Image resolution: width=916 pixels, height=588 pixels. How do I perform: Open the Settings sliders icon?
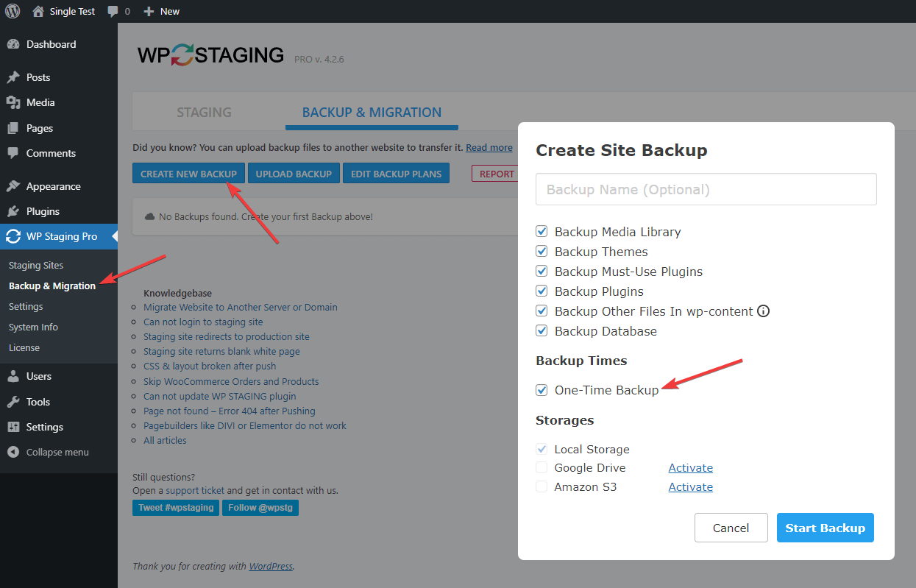[13, 427]
